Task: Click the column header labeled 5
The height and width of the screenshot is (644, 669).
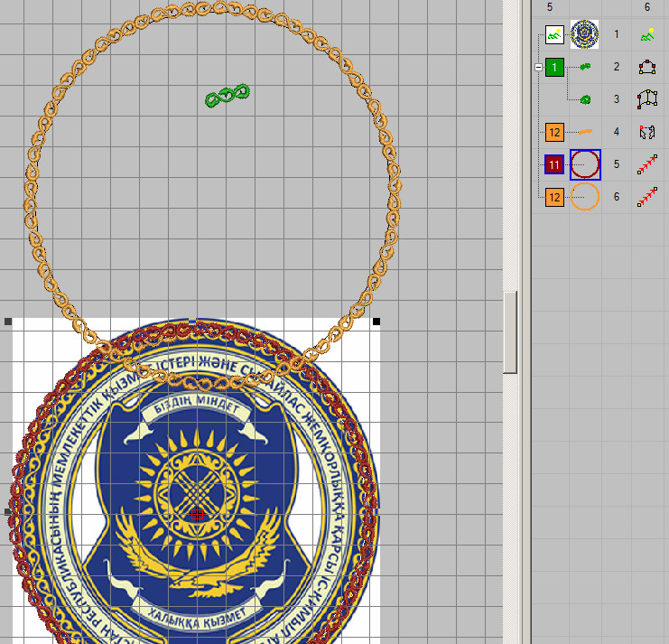Action: point(550,7)
